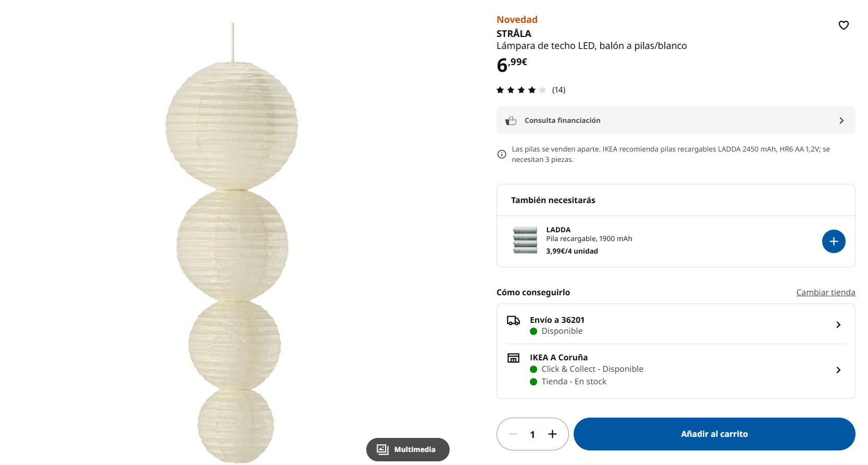Increase quantity with the plus stepper
This screenshot has width=868, height=465.
point(552,434)
